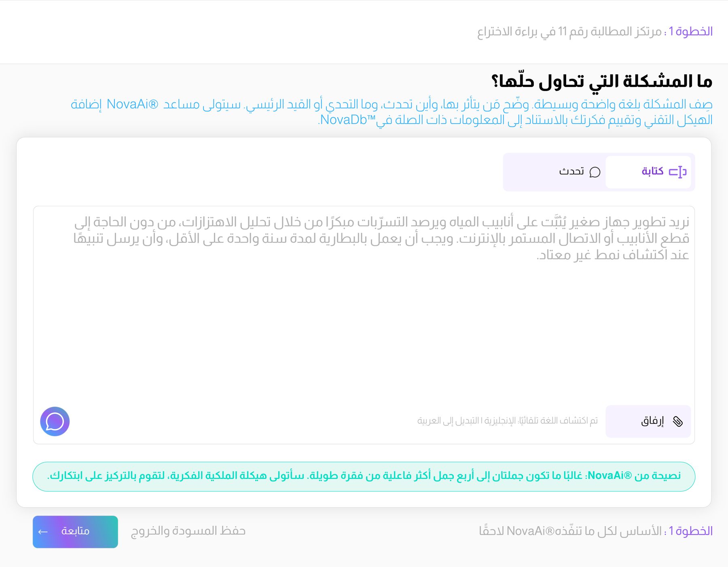Click the speech bubble icon beside تحدث

595,172
